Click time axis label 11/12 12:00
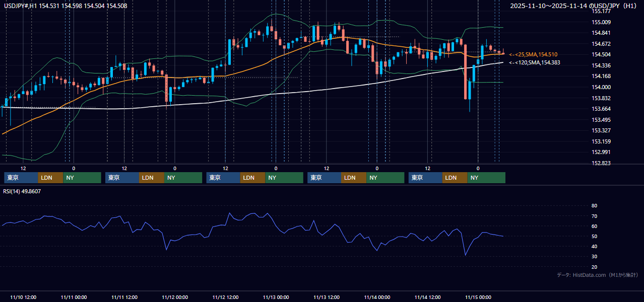This screenshot has width=644, height=302. 225,297
